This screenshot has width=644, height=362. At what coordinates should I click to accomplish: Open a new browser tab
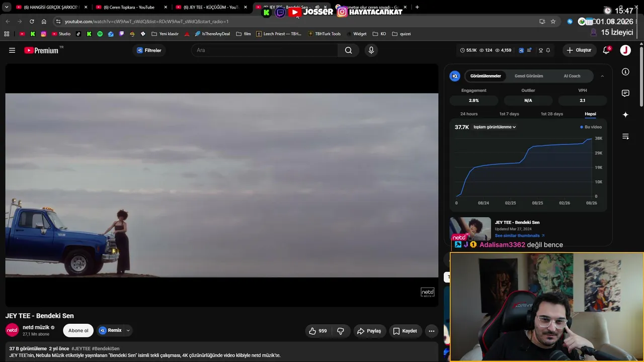417,7
